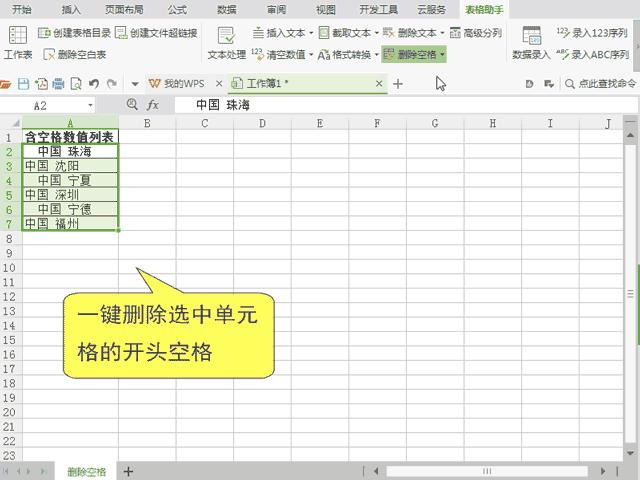Select cell containing 中国 沈阳
This screenshot has width=640, height=480.
pos(70,166)
